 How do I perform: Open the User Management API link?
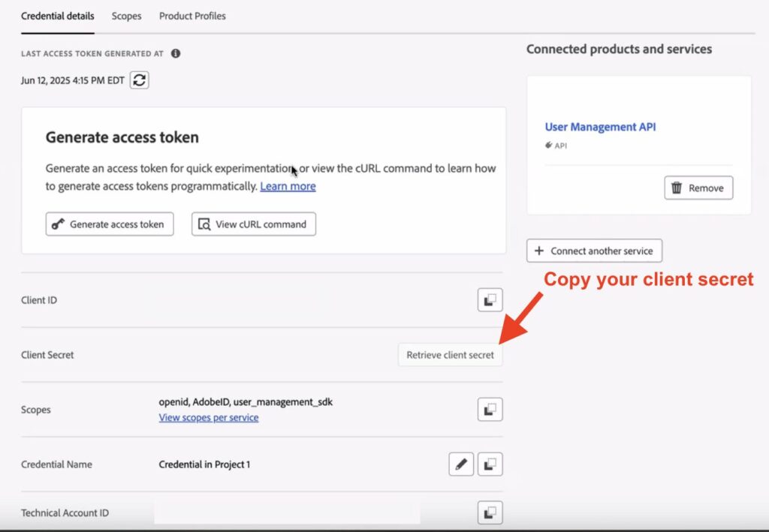(600, 127)
